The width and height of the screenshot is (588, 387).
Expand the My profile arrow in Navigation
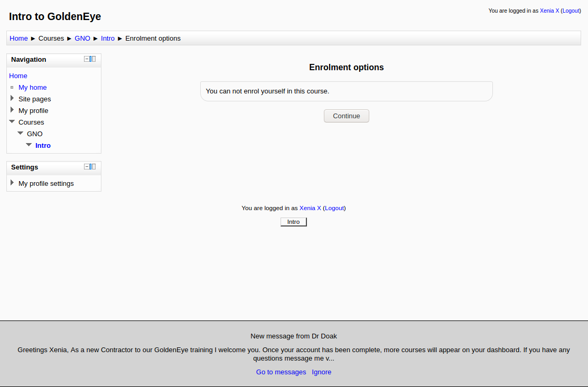tap(12, 110)
